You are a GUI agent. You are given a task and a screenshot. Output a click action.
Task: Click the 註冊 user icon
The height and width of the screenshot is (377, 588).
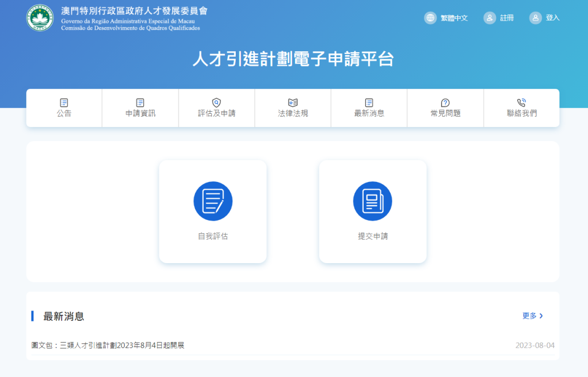coord(490,18)
